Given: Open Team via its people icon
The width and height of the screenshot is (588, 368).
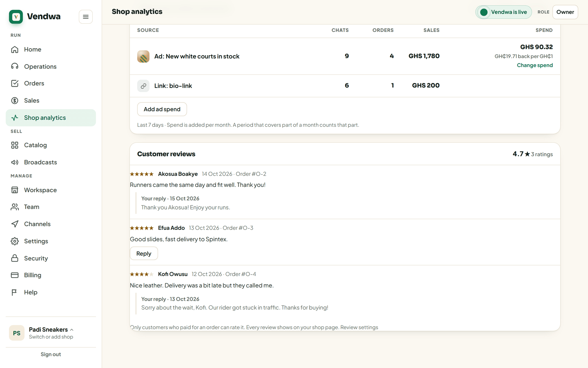Looking at the screenshot, I should (15, 207).
